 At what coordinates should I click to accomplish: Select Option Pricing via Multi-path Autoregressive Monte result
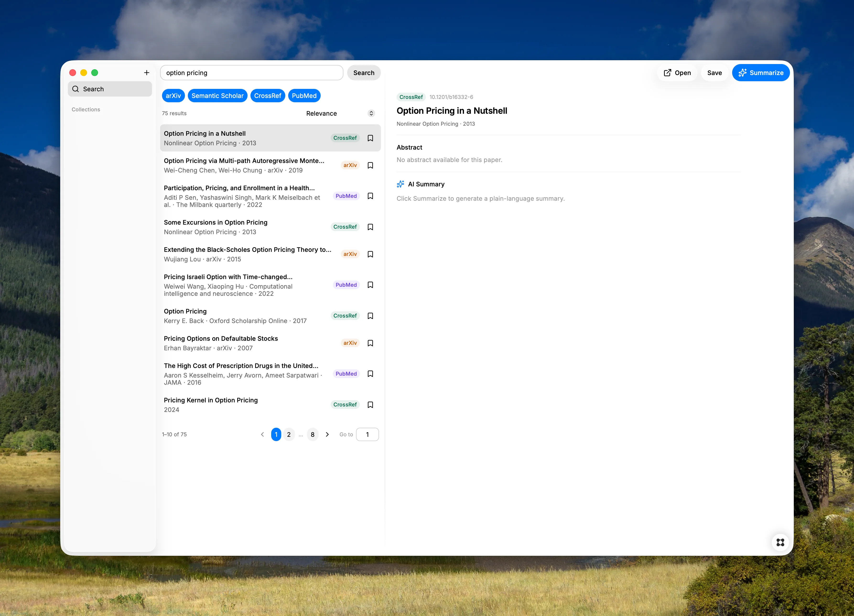pyautogui.click(x=270, y=165)
